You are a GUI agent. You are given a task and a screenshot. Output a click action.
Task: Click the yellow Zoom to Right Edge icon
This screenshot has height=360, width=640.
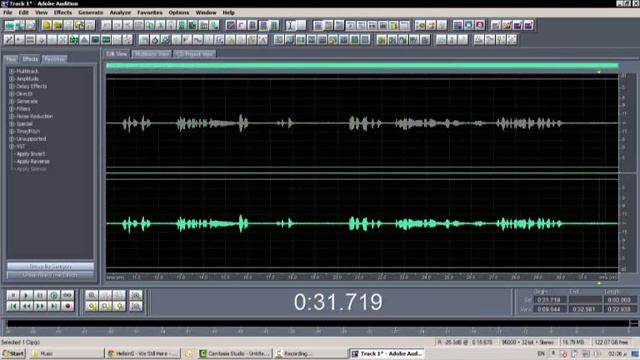point(119,306)
